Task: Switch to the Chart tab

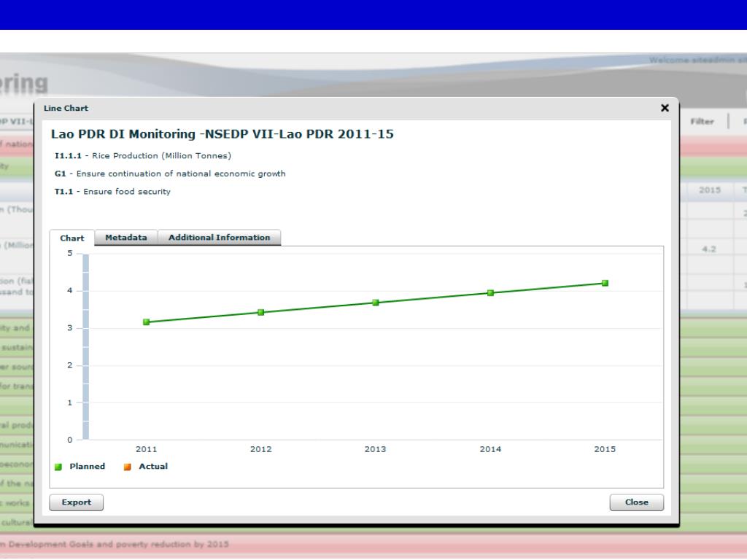Action: [x=72, y=238]
